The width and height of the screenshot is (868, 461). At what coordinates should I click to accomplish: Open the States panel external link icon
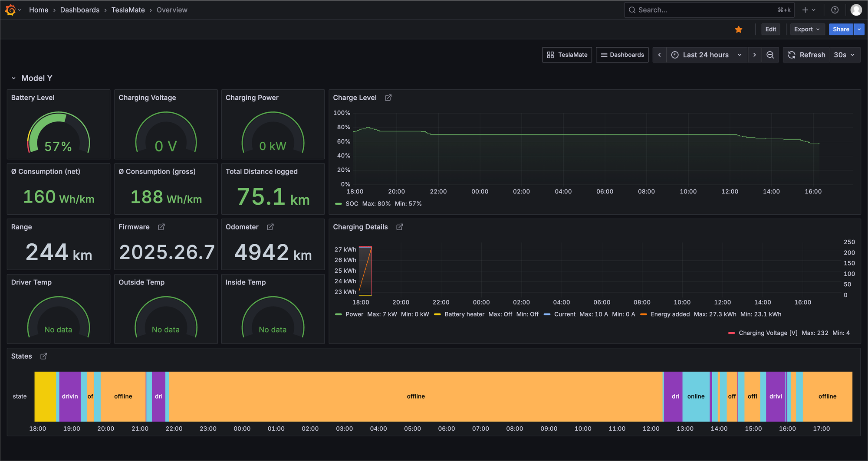(x=44, y=356)
